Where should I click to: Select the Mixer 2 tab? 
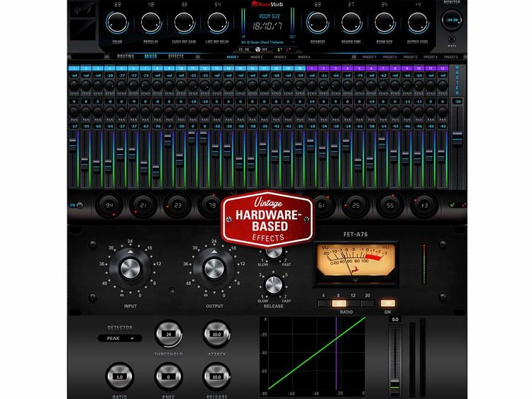[257, 57]
